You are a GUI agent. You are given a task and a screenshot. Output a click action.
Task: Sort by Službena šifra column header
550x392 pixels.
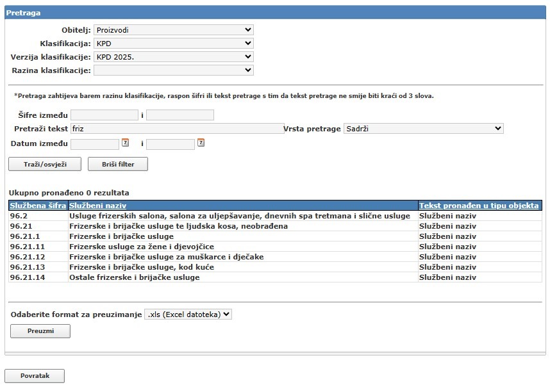point(38,206)
